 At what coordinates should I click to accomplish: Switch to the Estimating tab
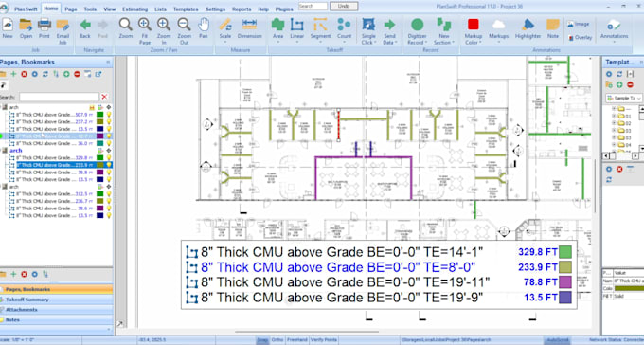pos(134,9)
